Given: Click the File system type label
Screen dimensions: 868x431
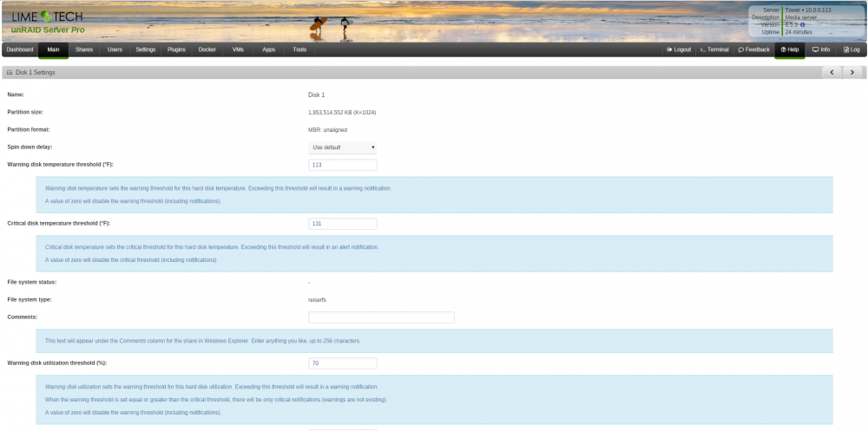Looking at the screenshot, I should [x=30, y=300].
